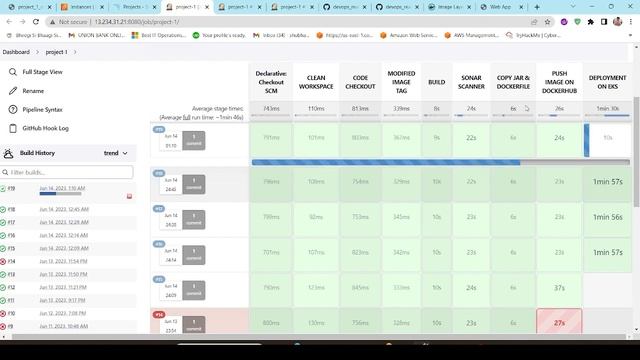Click the failed status icon of build #10
Screen dimensions: 640x360
click(3, 313)
